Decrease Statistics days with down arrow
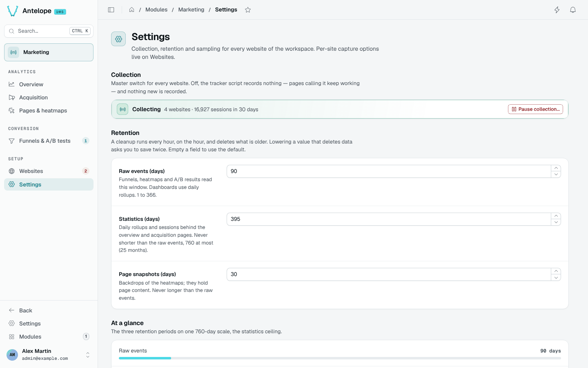This screenshot has height=368, width=588. (556, 222)
